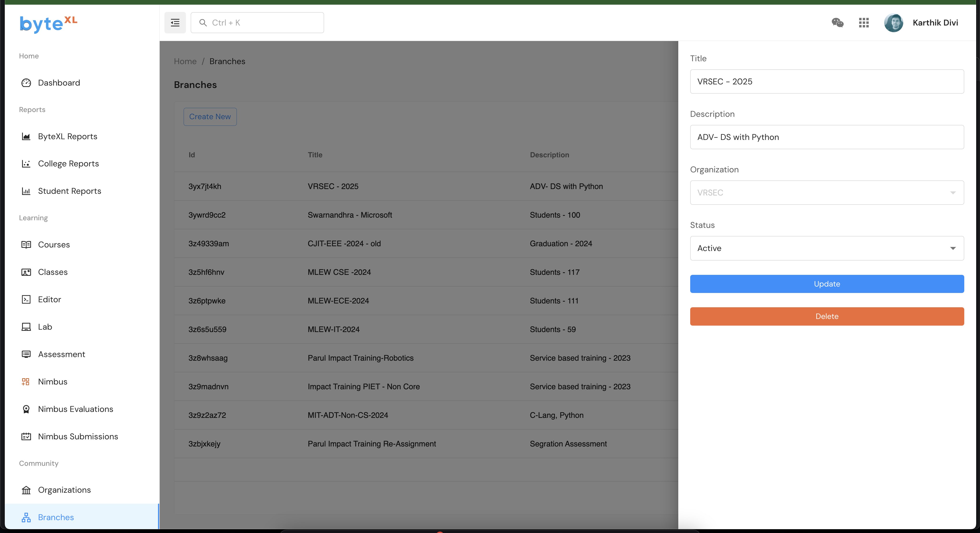Go to Student Reports menu item

[70, 191]
